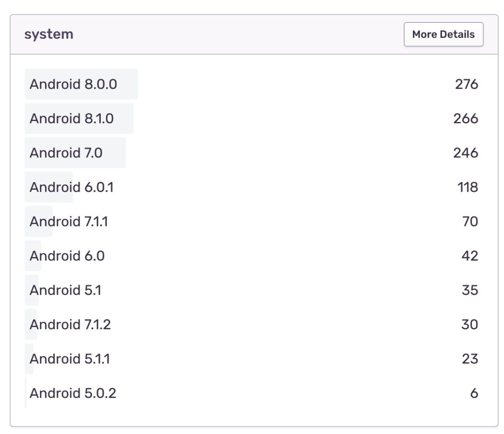The width and height of the screenshot is (504, 434).
Task: Select the 246 count number
Action: 466,153
